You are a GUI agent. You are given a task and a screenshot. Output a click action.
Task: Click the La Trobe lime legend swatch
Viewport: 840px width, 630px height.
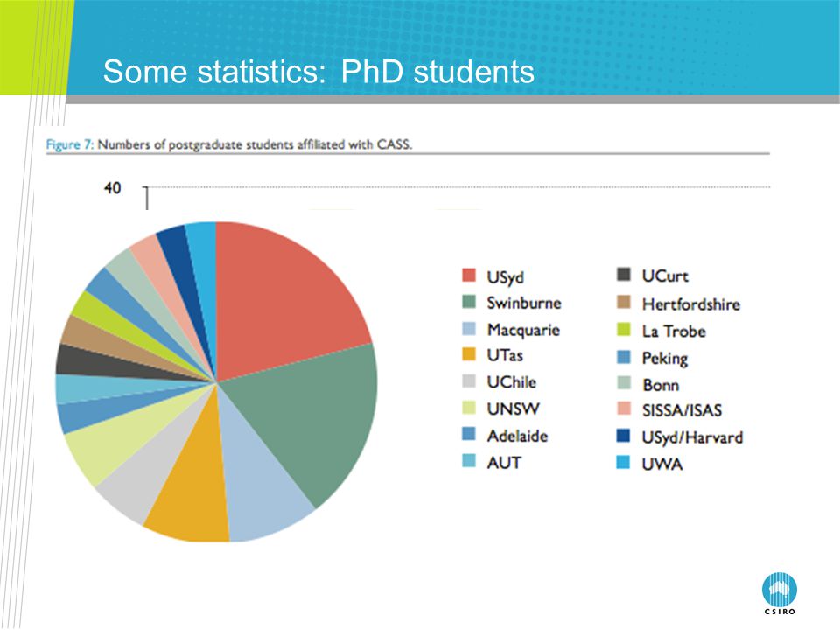point(624,330)
